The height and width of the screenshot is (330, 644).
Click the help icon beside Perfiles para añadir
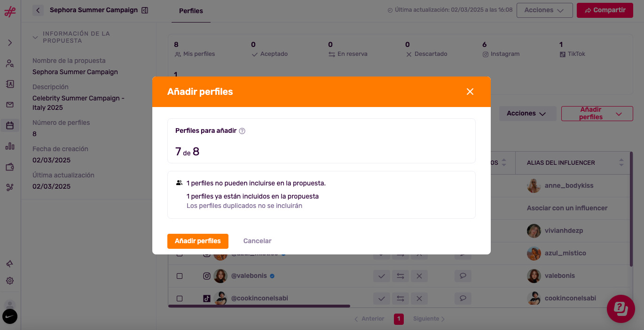[x=242, y=131]
